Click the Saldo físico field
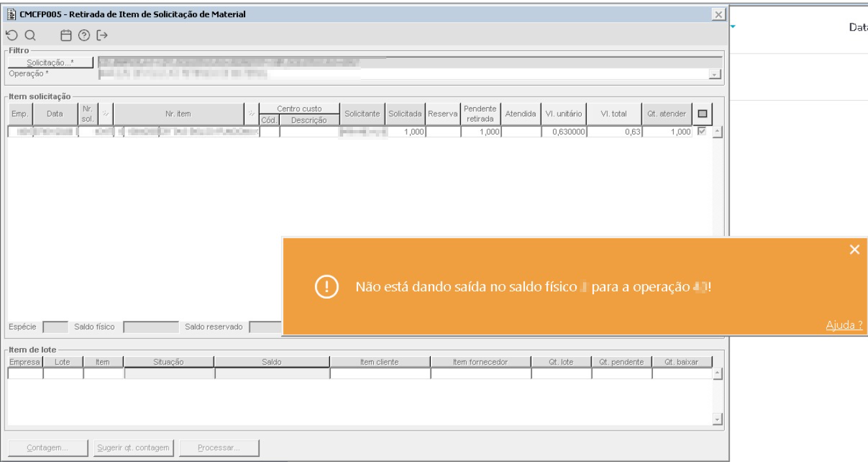The height and width of the screenshot is (462, 868). (x=150, y=326)
